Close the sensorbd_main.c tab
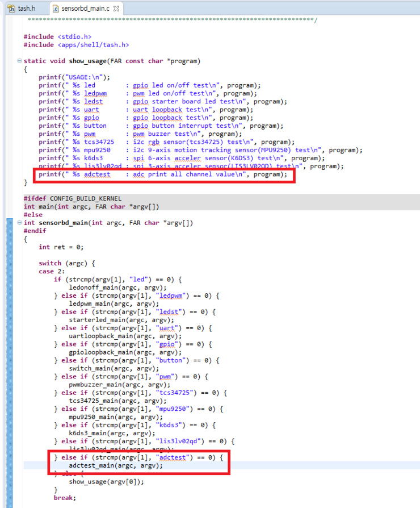Screen dimensions: 420x508 pyautogui.click(x=116, y=9)
